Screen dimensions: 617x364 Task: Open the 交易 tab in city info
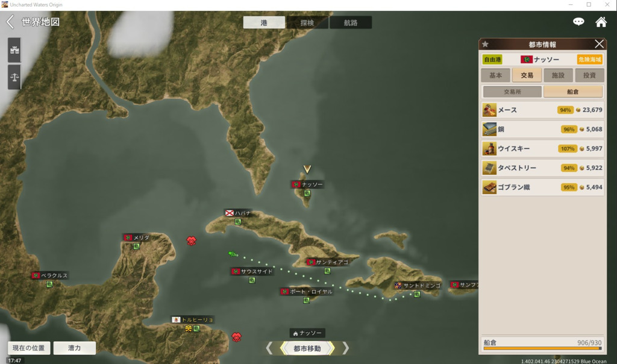click(527, 75)
